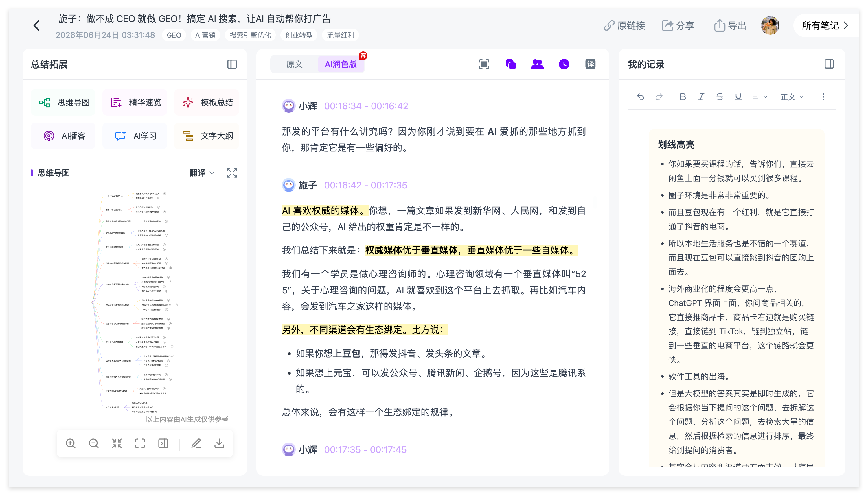Open the 正文 paragraph style dropdown
Image resolution: width=868 pixels, height=496 pixels.
coord(792,97)
